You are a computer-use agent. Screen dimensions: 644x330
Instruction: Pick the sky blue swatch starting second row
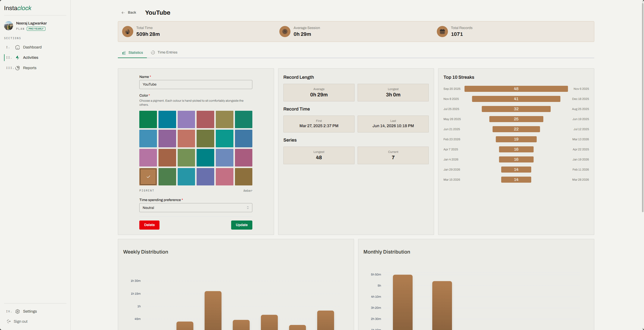coord(148,139)
